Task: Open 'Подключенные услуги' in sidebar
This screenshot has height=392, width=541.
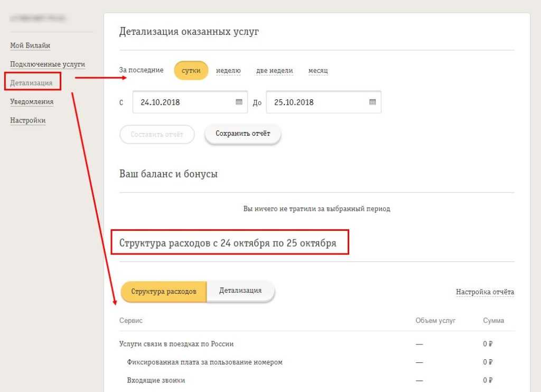Action: (48, 64)
